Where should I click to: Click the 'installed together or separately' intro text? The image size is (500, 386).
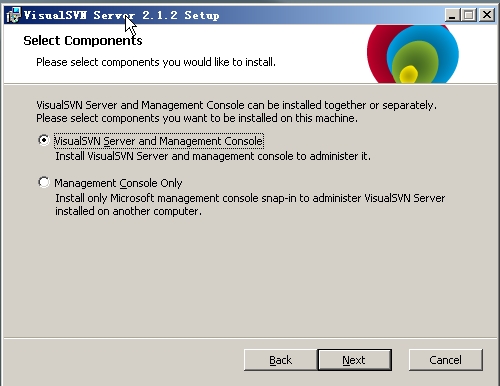(x=236, y=112)
